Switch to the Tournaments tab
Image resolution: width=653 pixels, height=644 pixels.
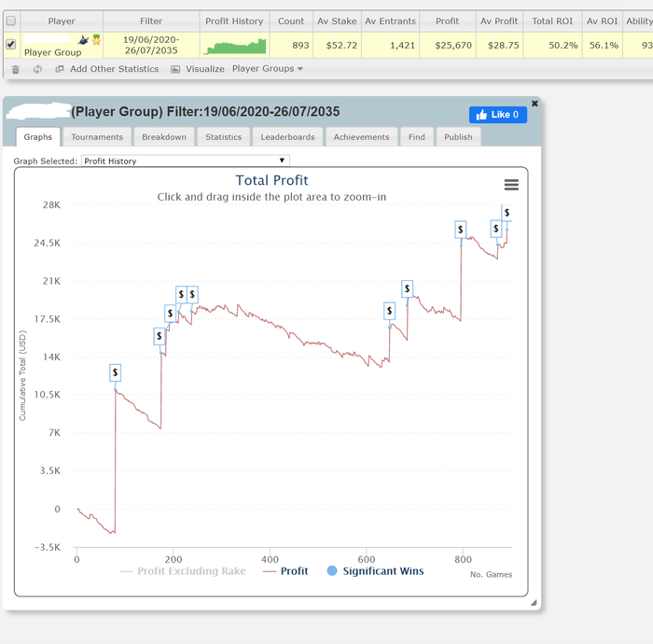click(x=97, y=137)
